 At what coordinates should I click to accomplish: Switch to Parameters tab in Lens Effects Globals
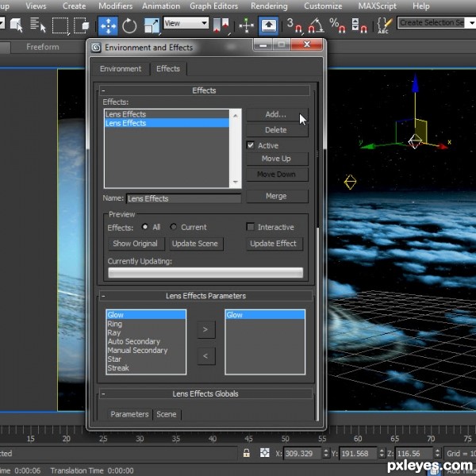[129, 414]
